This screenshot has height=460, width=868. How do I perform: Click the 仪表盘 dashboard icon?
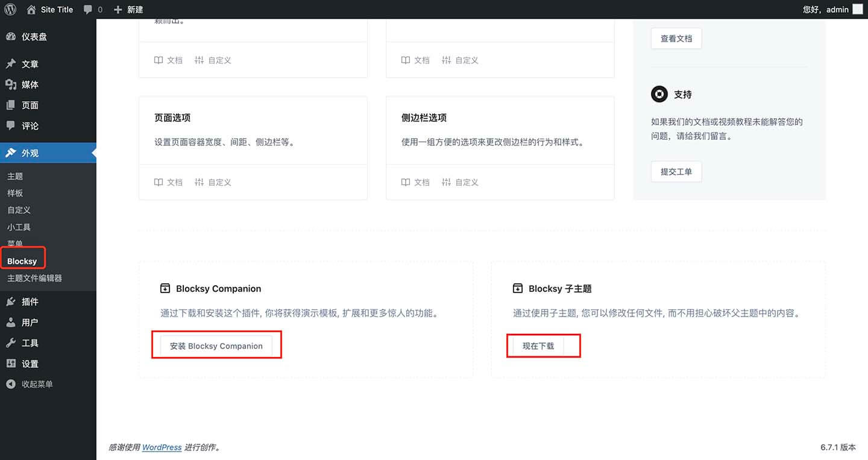click(11, 36)
